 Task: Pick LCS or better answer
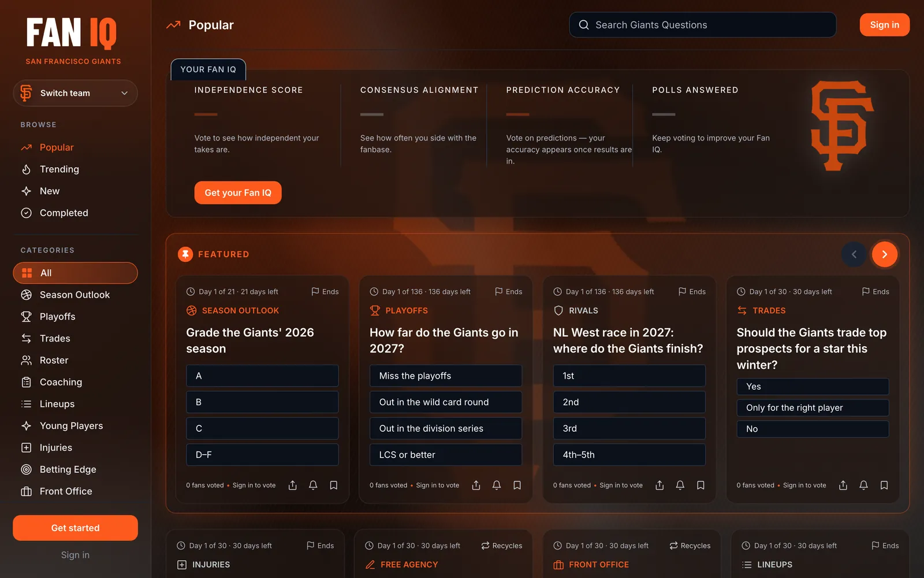click(x=446, y=455)
